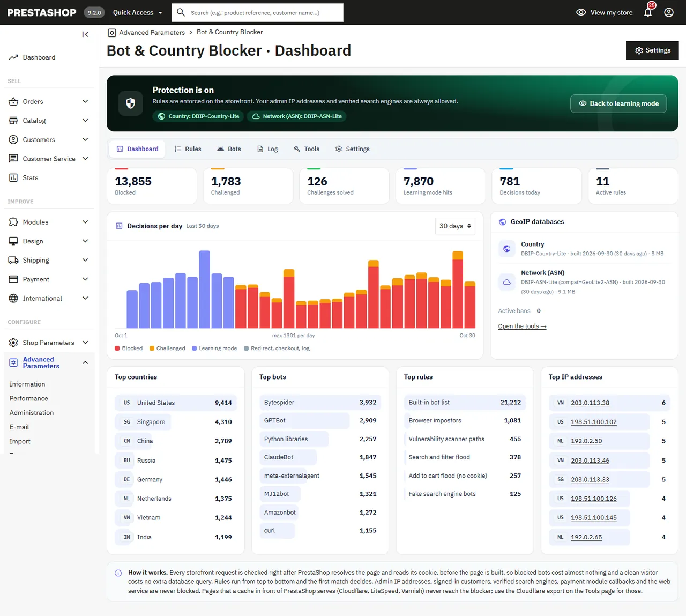686x616 pixels.
Task: Click the Stats chart icon
Action: [x=13, y=177]
